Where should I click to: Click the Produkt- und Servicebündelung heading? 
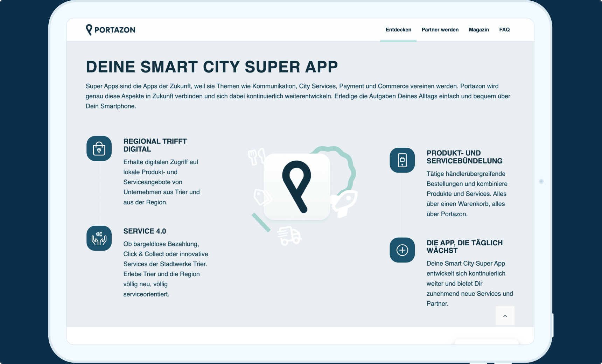(464, 157)
